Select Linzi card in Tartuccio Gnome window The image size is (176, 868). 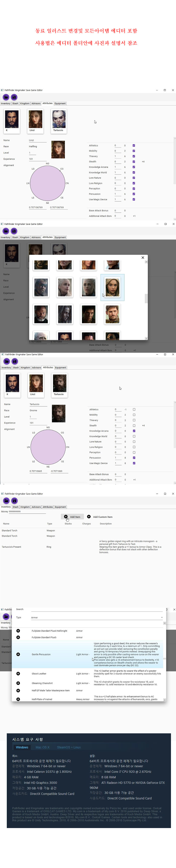pyautogui.click(x=36, y=385)
